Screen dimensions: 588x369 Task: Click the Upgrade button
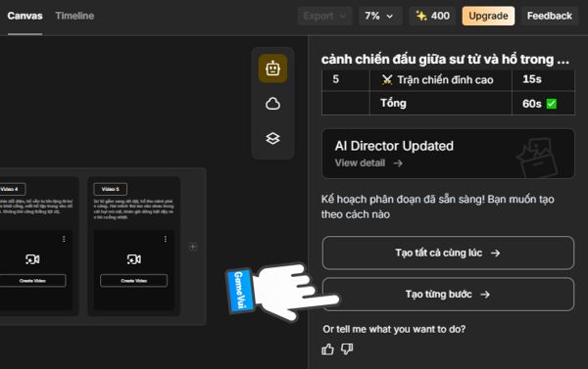point(488,16)
